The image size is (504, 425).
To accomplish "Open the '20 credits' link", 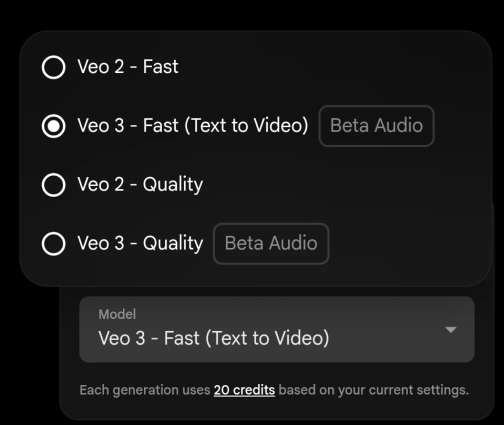I will [x=244, y=390].
